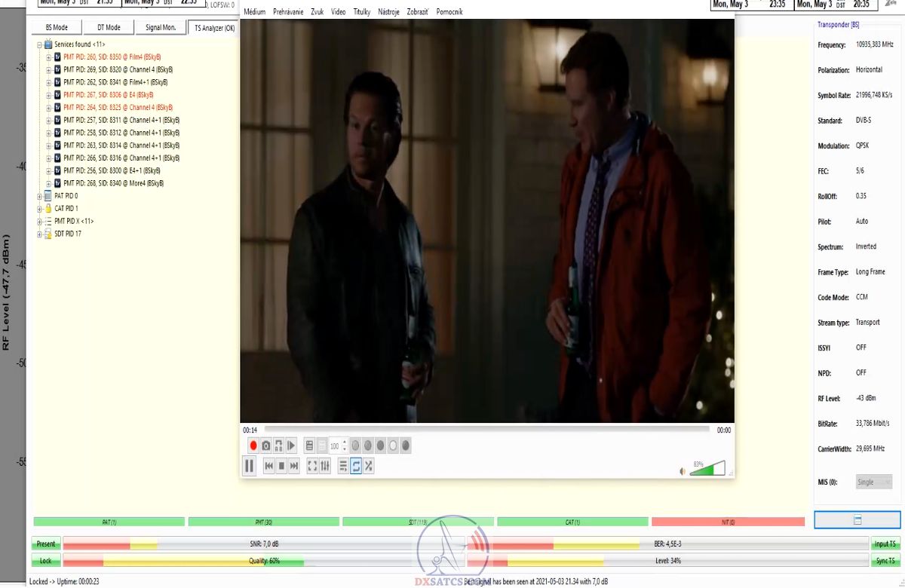Screen dimensions: 905x588
Task: Click the Lock button
Action: coord(45,561)
